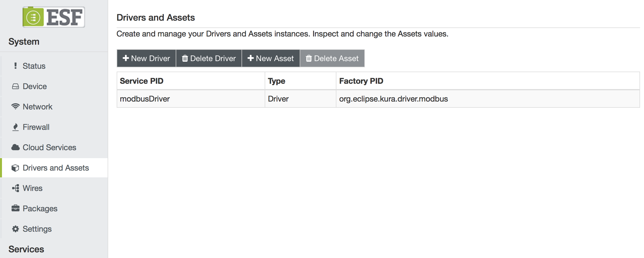Click the Settings gear icon
Viewport: 644px width, 258px height.
point(16,229)
